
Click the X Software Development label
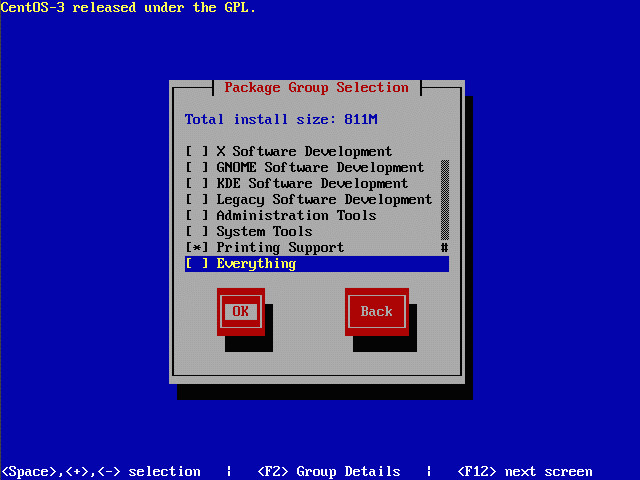[x=304, y=151]
